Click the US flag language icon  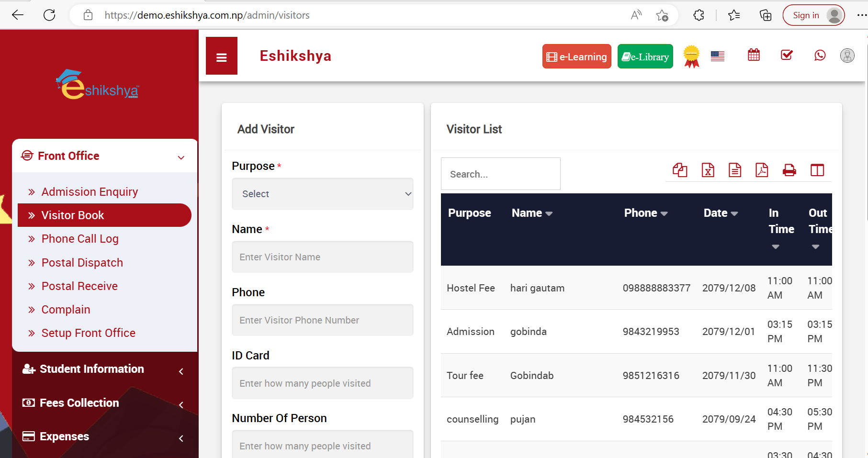point(717,56)
